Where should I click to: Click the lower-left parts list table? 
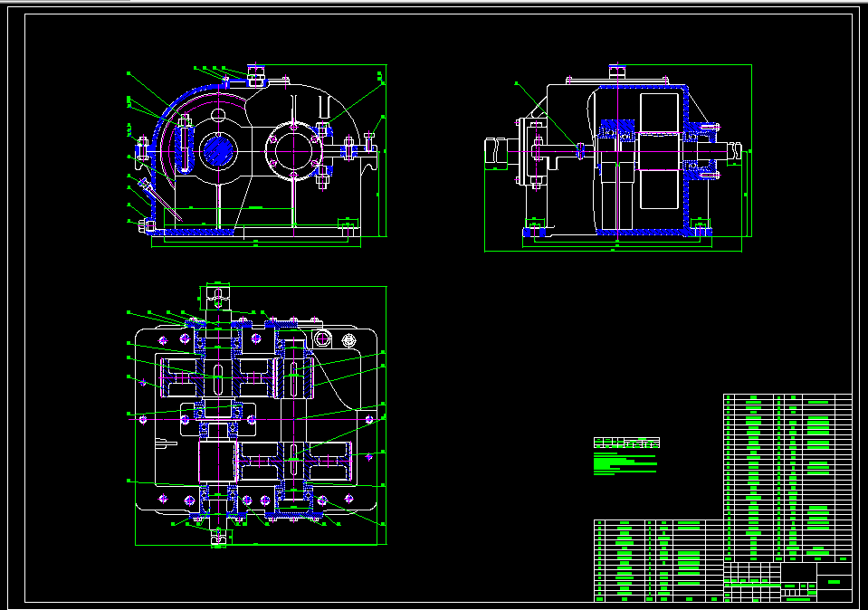point(659,560)
